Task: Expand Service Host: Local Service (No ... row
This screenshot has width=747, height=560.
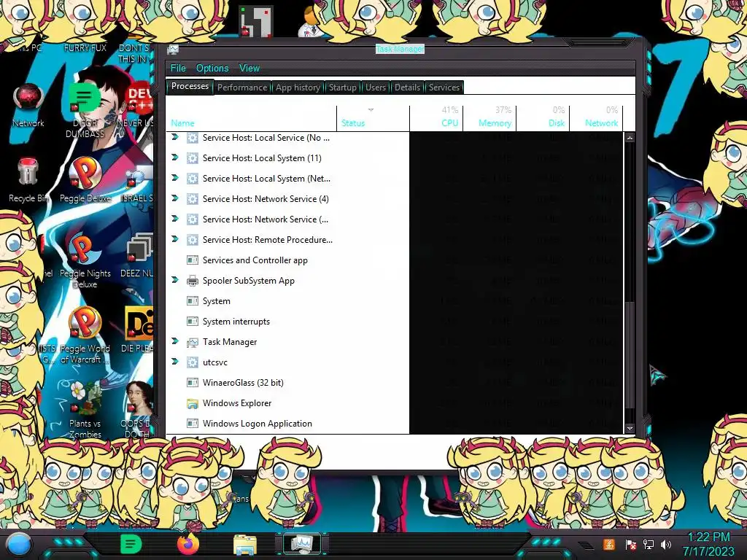Action: click(x=175, y=137)
